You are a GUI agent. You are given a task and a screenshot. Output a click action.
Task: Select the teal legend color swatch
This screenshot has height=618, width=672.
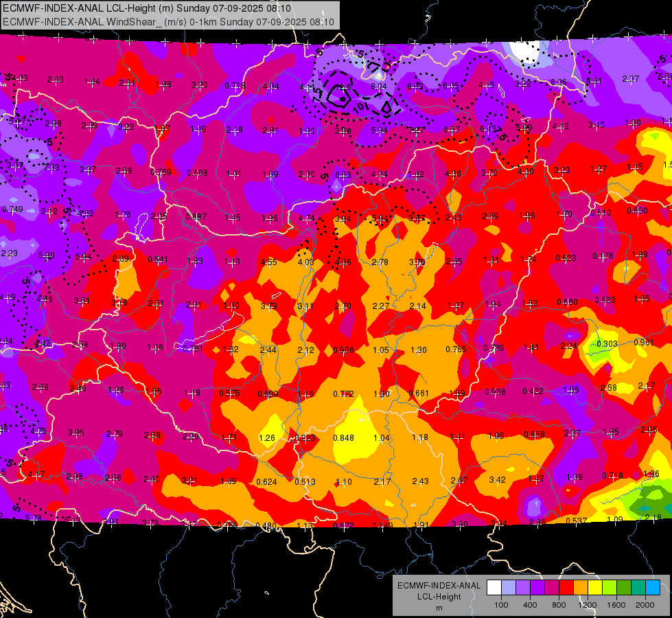[x=638, y=587]
